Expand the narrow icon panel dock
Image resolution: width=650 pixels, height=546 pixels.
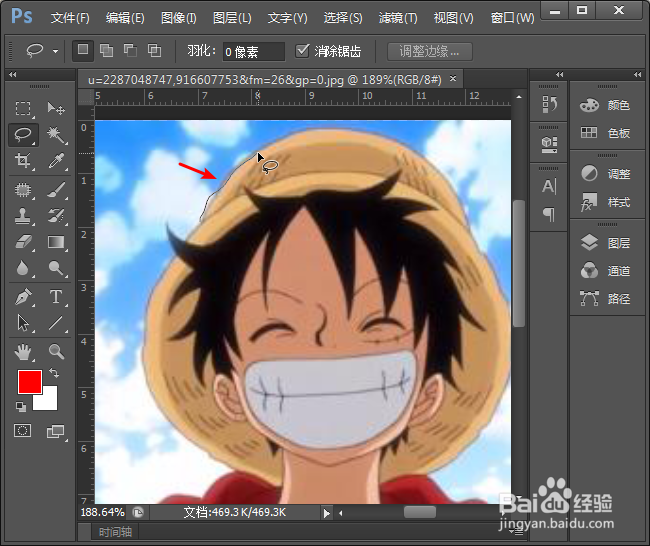(560, 75)
